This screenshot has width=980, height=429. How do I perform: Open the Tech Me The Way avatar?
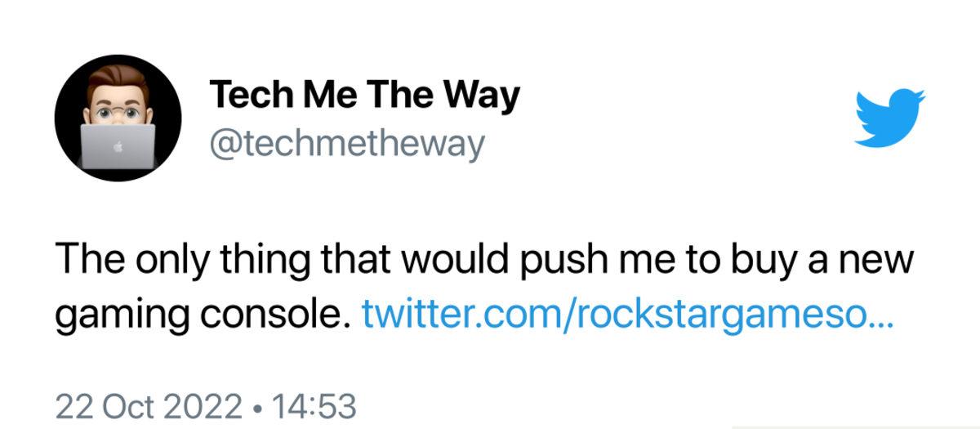click(x=118, y=119)
